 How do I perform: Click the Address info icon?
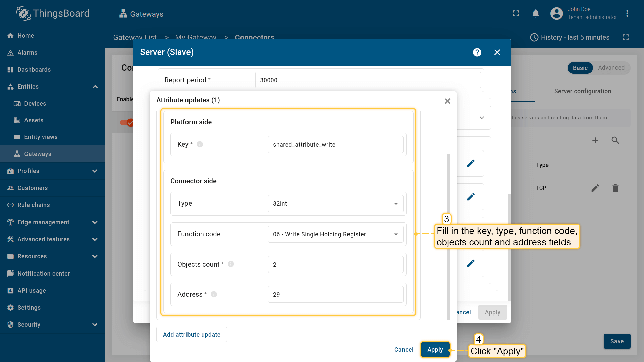pos(214,294)
